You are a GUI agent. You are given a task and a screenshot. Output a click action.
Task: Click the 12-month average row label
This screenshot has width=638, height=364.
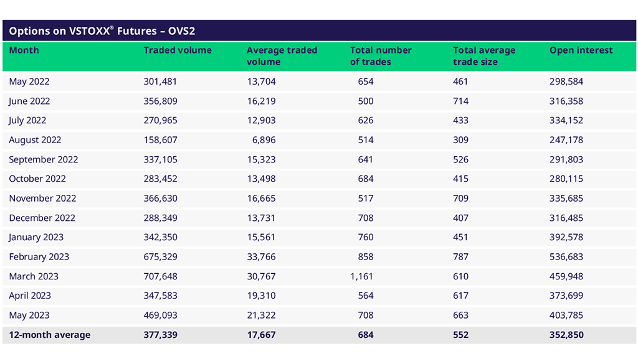49,335
